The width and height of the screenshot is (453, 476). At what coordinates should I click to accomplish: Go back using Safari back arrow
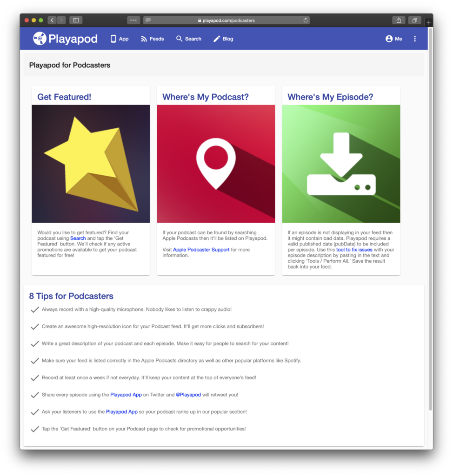[52, 20]
